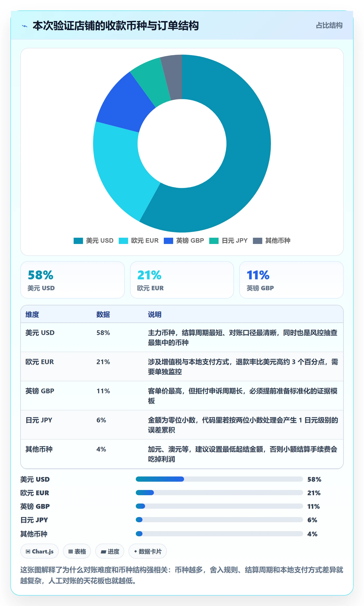Click the 欧元 EUR 21% progress bar
364x606 pixels.
(219, 493)
